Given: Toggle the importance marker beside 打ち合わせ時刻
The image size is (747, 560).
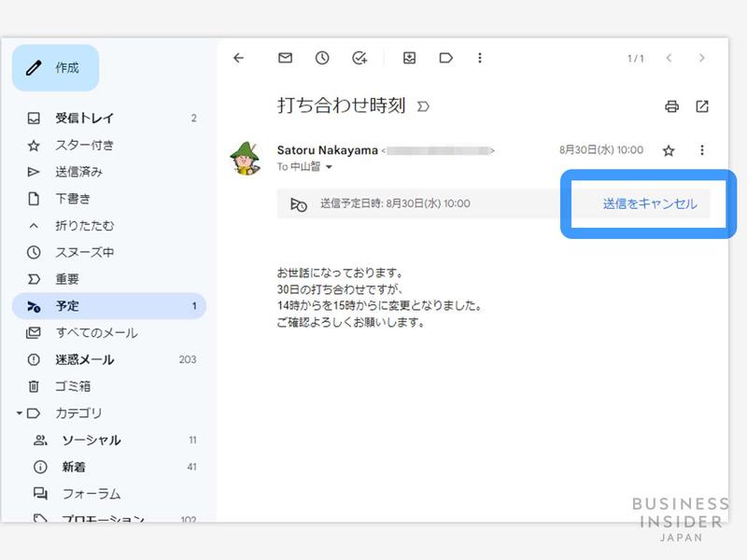Looking at the screenshot, I should coord(423,106).
